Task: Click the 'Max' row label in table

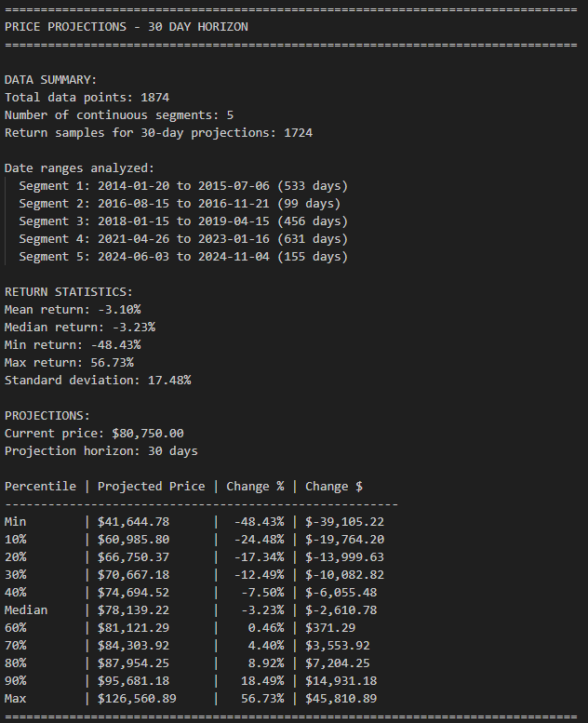Action: pyautogui.click(x=15, y=699)
